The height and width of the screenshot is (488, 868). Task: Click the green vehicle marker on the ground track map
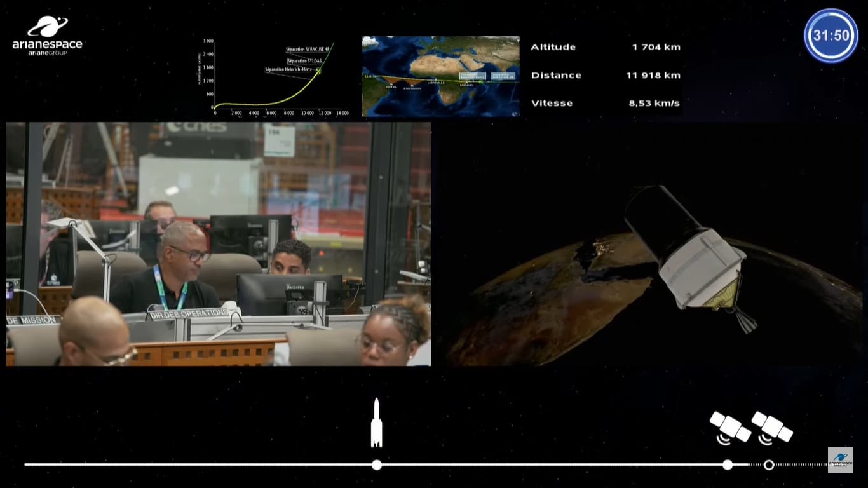pyautogui.click(x=481, y=82)
